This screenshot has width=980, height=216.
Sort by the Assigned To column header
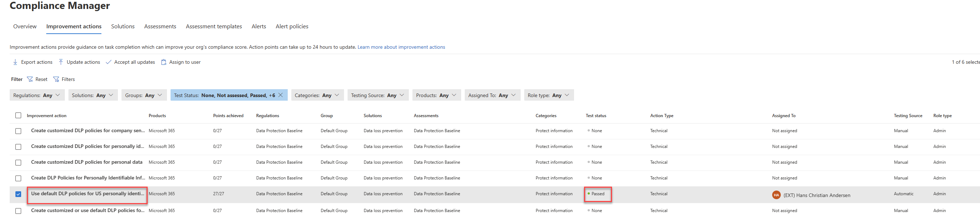pos(784,116)
